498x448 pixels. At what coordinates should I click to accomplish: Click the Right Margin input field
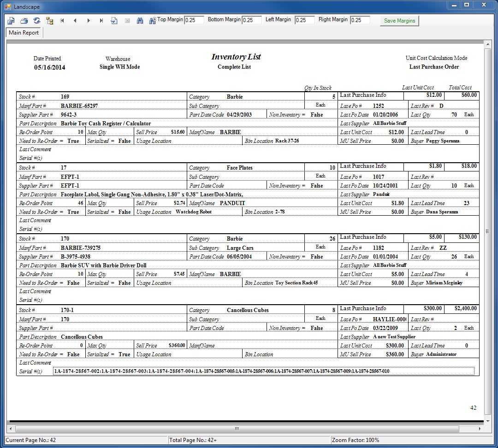click(360, 20)
